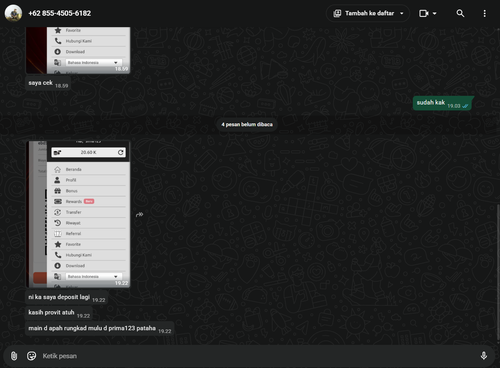Select the 'main d apah rungkad mulu' message
Viewport: 500px width, 368px height.
[99, 329]
